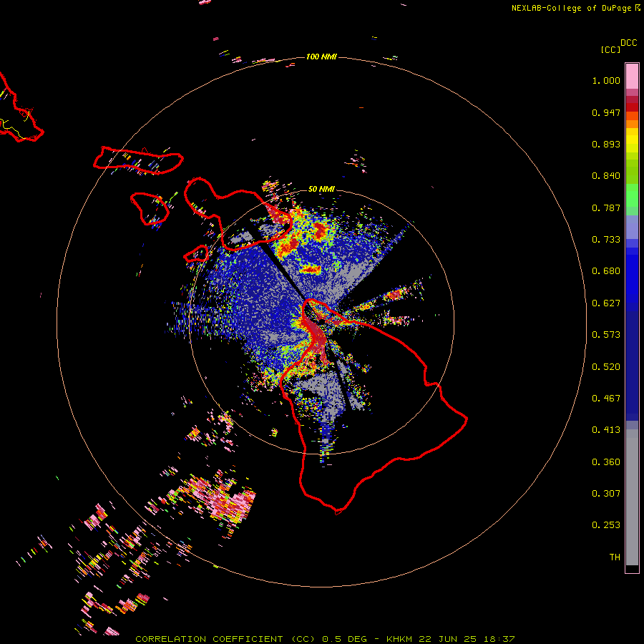This screenshot has height=644, width=644.
Task: Click the 0.360 scale value
Action: [x=606, y=462]
